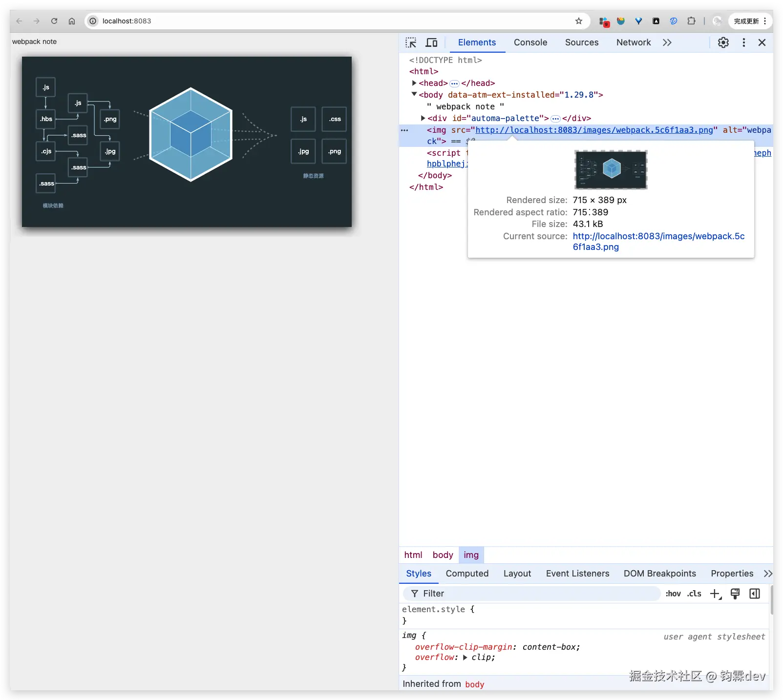783x700 pixels.
Task: Switch to the Console tab
Action: tap(530, 42)
